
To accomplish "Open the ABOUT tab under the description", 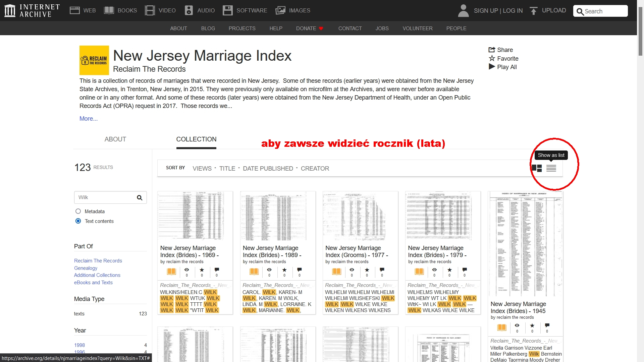I will 115,139.
